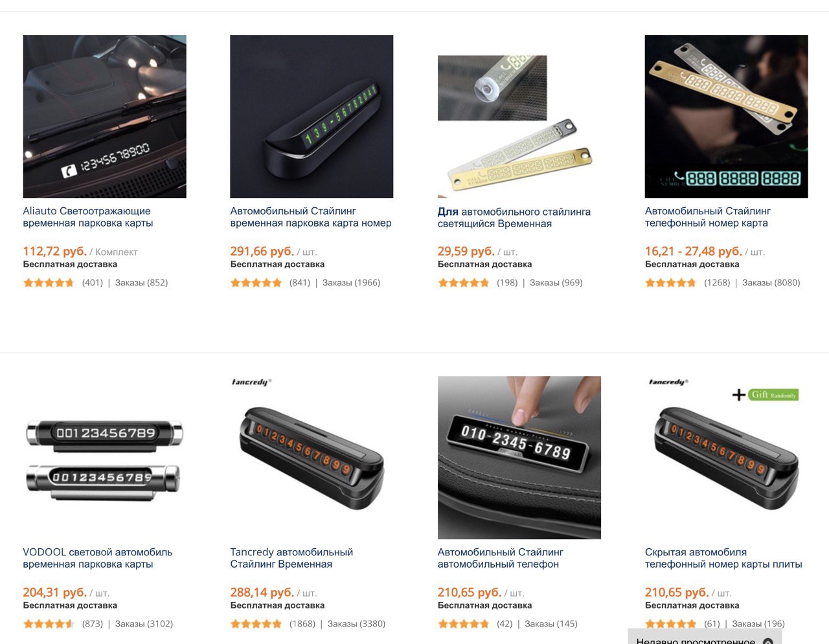Screen dimensions: 829x644
Task: Click the VODOOL parking card product image
Action: [104, 458]
